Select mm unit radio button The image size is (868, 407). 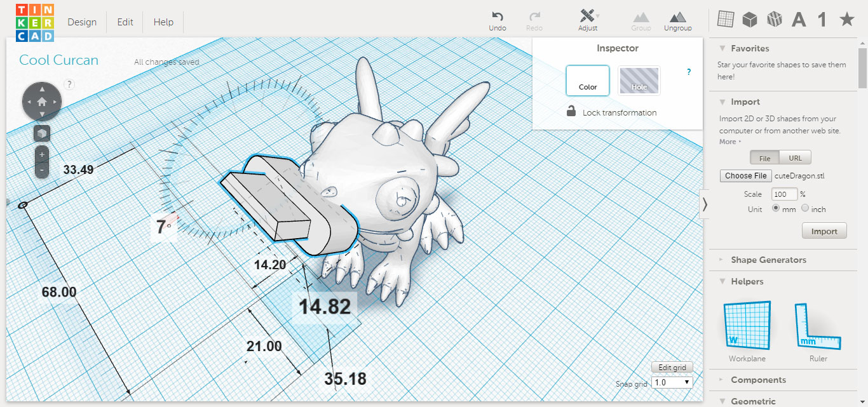coord(776,208)
